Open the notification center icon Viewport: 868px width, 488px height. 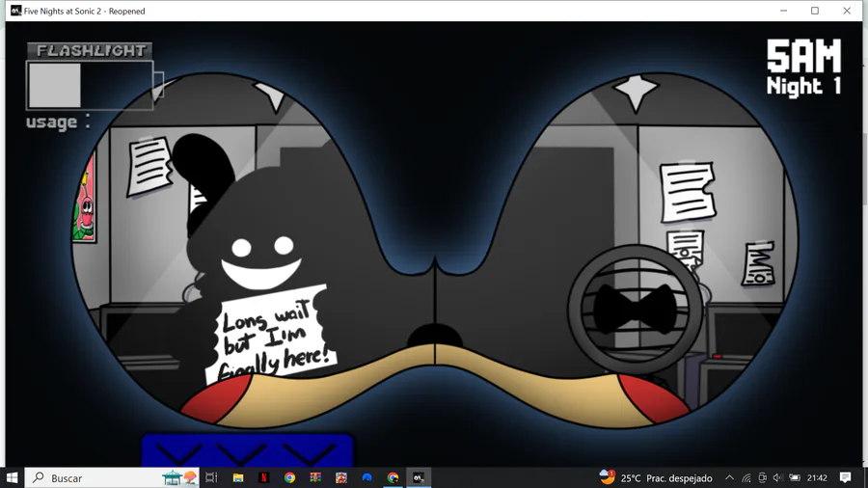(845, 477)
